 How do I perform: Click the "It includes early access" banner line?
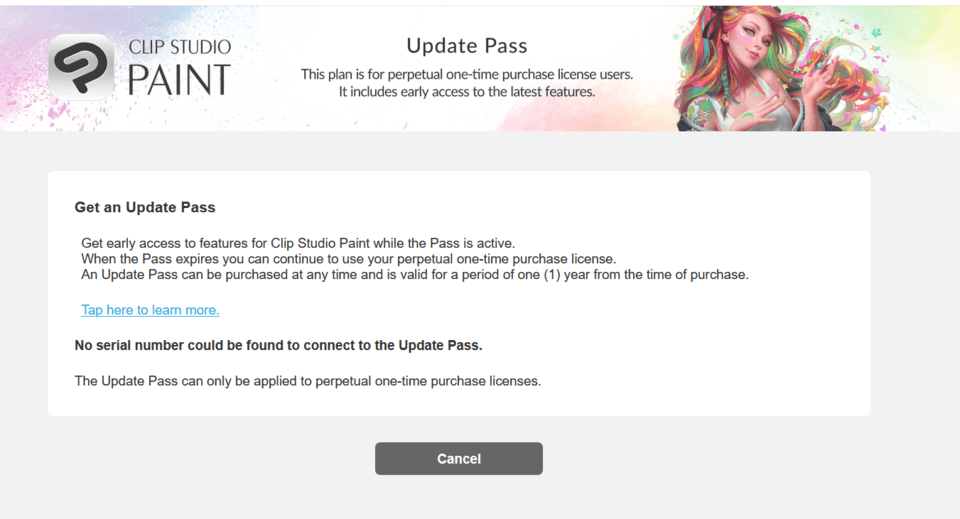(466, 92)
